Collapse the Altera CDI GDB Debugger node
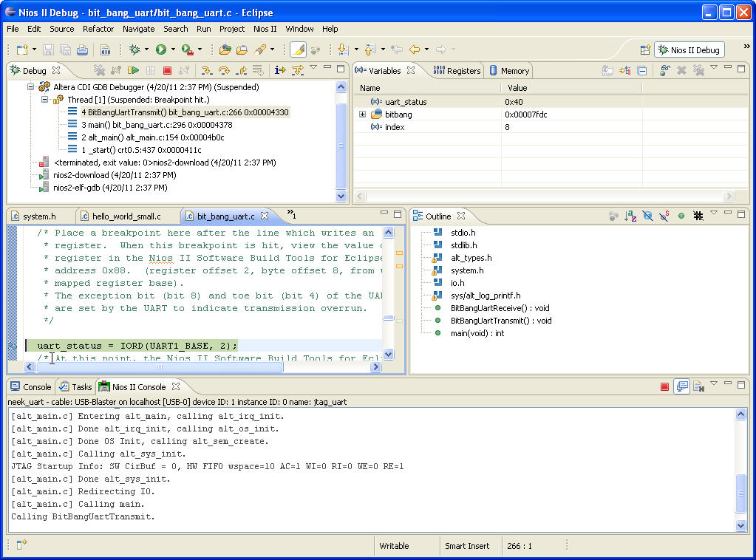This screenshot has height=560, width=756. point(32,87)
